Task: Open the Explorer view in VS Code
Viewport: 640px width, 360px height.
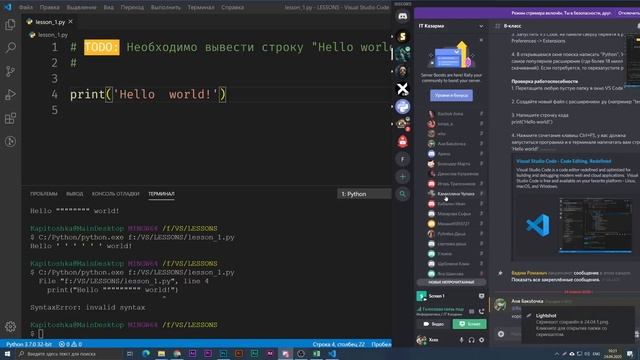Action: click(10, 24)
